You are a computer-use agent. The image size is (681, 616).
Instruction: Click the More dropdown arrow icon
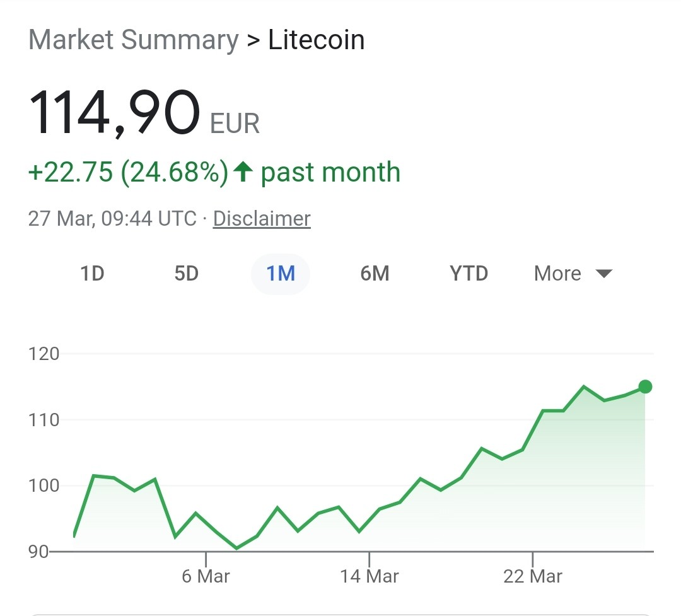click(603, 274)
